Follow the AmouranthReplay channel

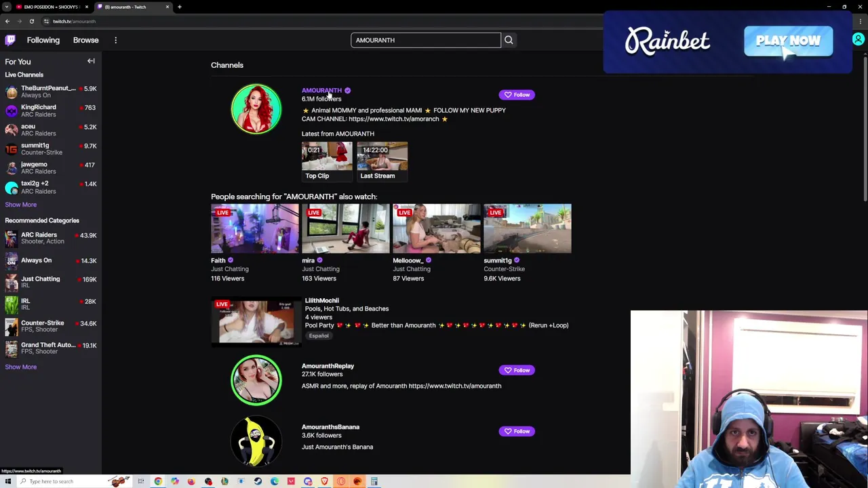(517, 370)
